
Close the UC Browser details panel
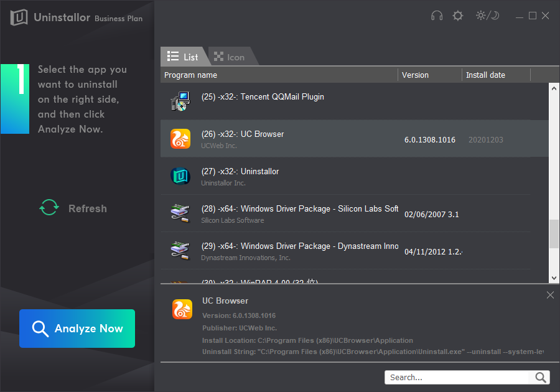[550, 295]
